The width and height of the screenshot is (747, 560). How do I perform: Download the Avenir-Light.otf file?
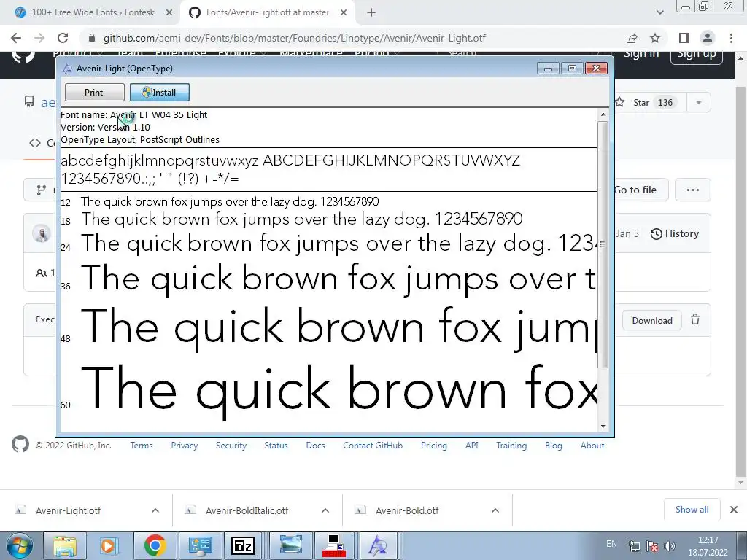(651, 321)
